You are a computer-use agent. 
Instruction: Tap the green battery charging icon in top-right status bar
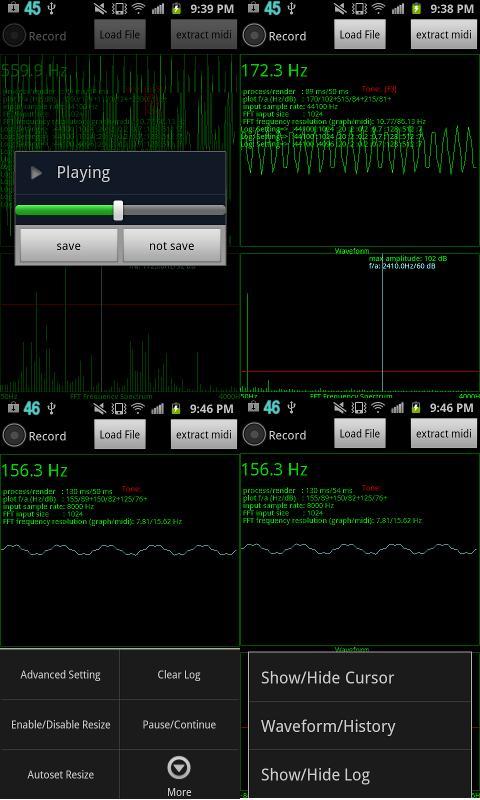(x=417, y=8)
